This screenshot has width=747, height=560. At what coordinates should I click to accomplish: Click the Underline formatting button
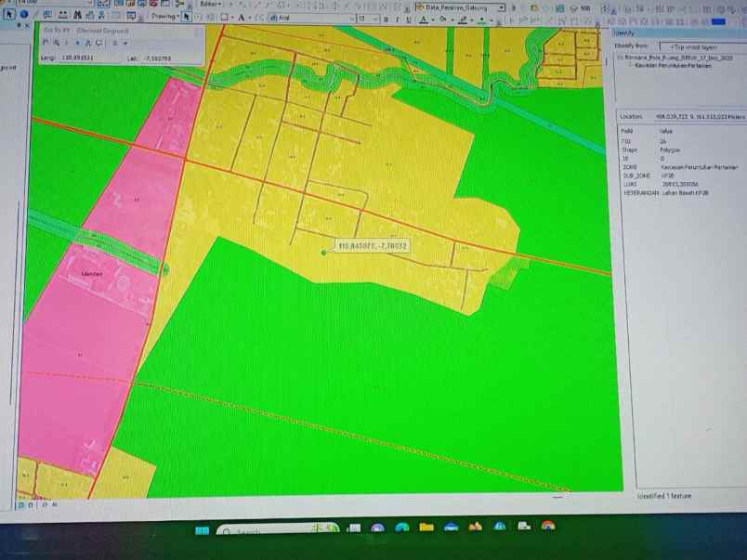point(408,20)
